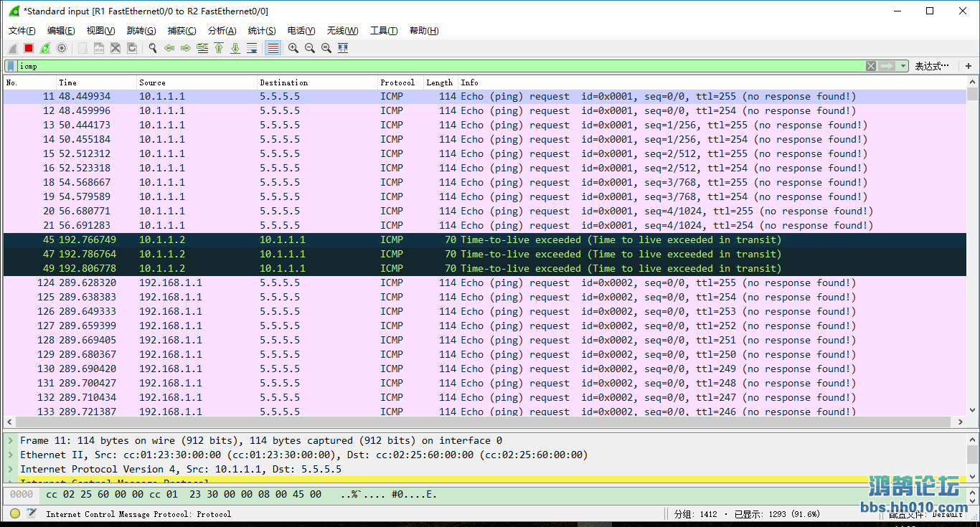The height and width of the screenshot is (527, 980).
Task: Open the 帮助 menu
Action: 424,31
